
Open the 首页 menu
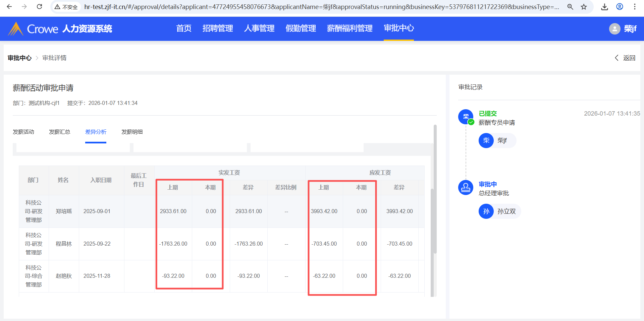pyautogui.click(x=184, y=28)
